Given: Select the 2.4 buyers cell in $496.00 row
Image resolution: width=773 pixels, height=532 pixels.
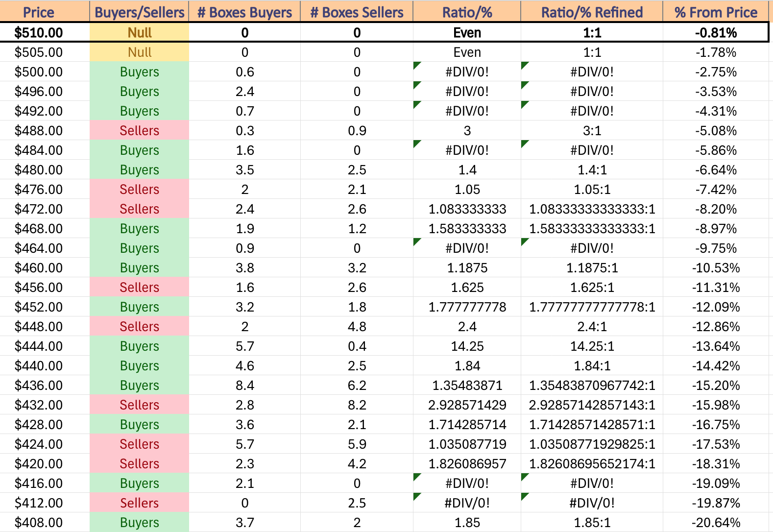Looking at the screenshot, I should point(244,91).
